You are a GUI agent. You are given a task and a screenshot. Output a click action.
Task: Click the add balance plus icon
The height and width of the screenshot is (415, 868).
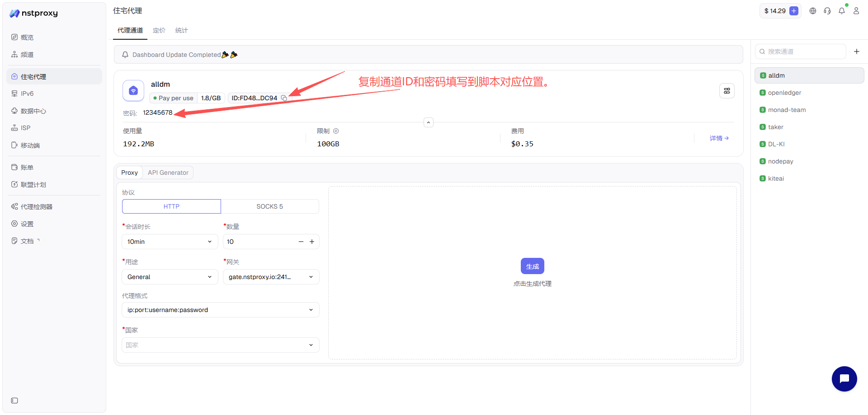[x=794, y=11]
